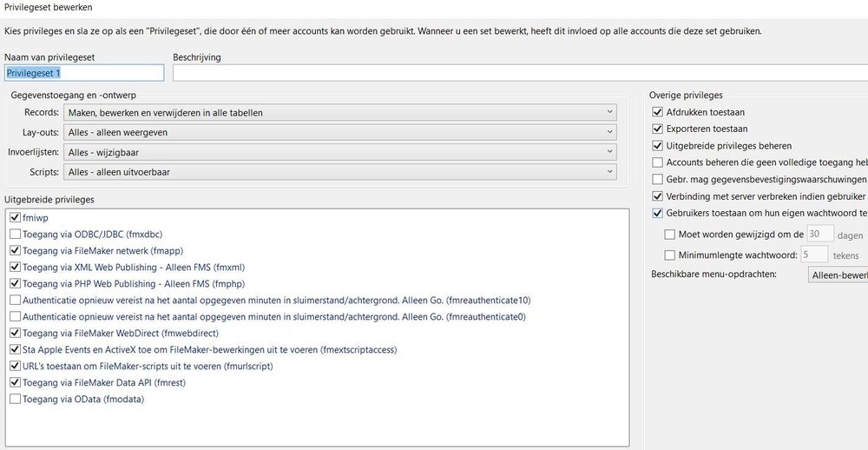
Task: Uncheck Toegang via PHP Web Publishing (fmphp)
Action: 16,283
